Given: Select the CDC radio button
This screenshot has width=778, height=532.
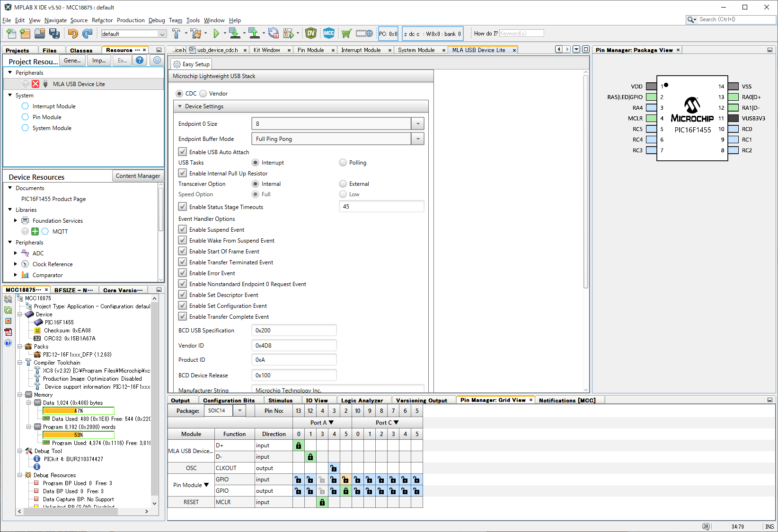Looking at the screenshot, I should pos(179,94).
